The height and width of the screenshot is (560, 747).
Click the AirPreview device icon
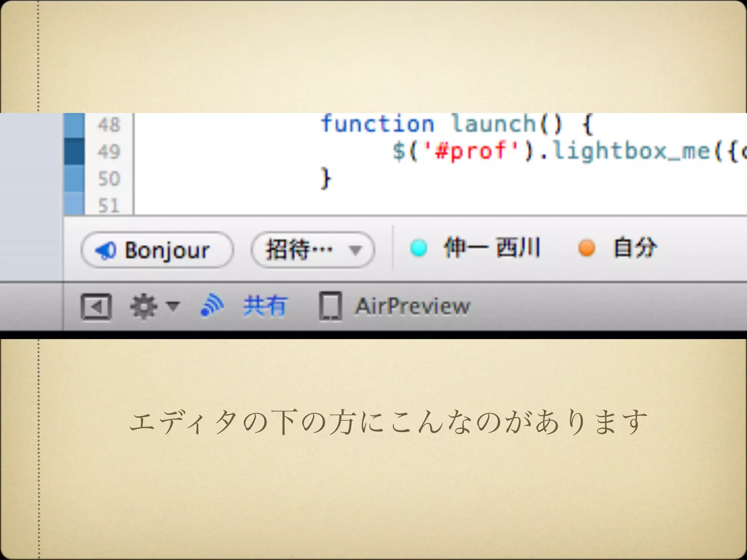coord(330,306)
